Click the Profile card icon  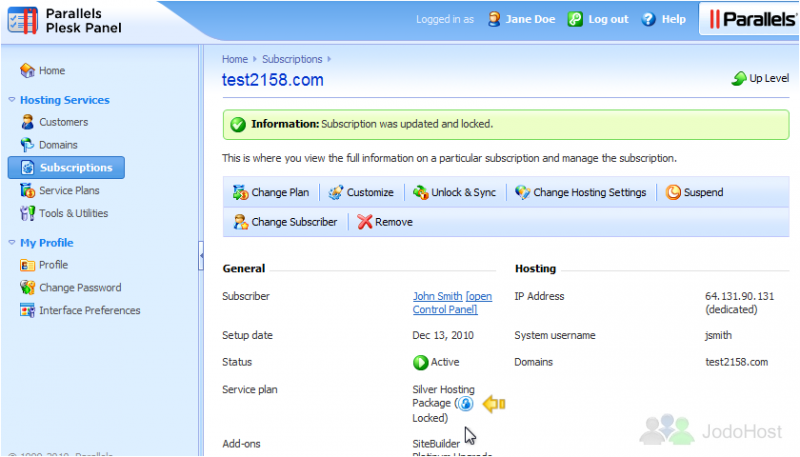click(x=27, y=265)
